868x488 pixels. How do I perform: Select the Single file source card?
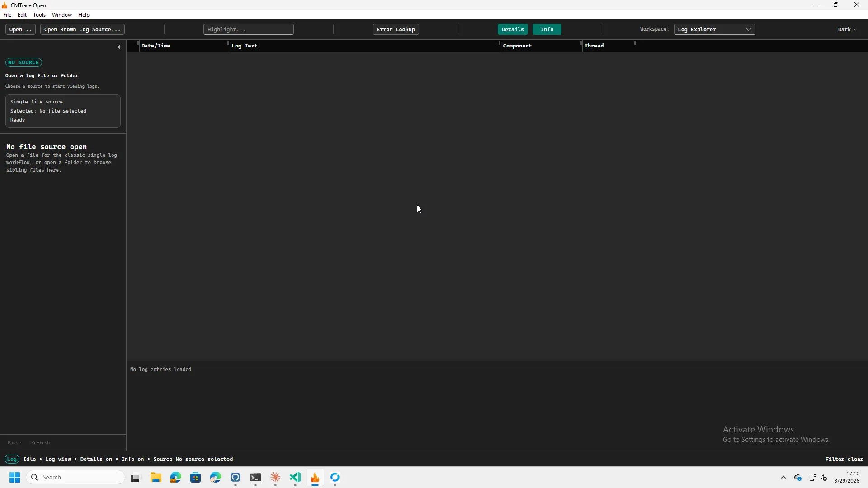tap(62, 111)
